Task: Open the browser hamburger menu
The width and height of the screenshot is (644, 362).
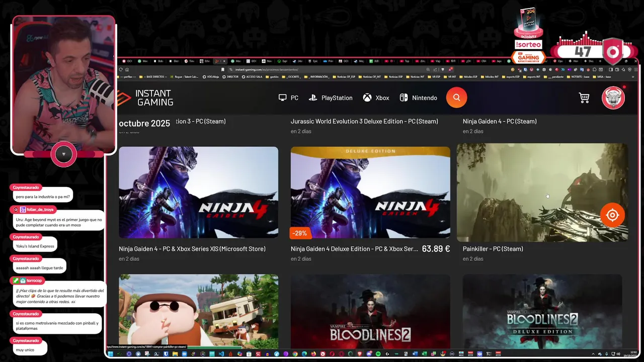Action: point(636,69)
